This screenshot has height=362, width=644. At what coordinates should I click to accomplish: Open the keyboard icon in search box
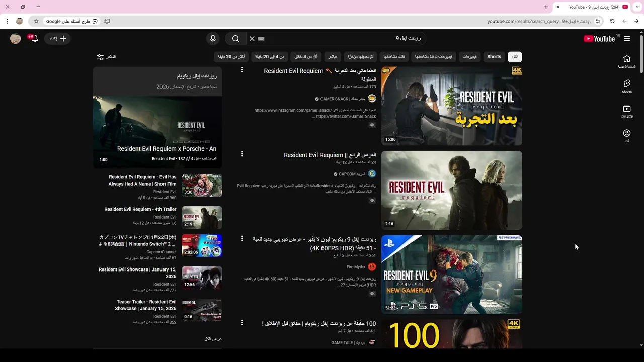pos(261,39)
